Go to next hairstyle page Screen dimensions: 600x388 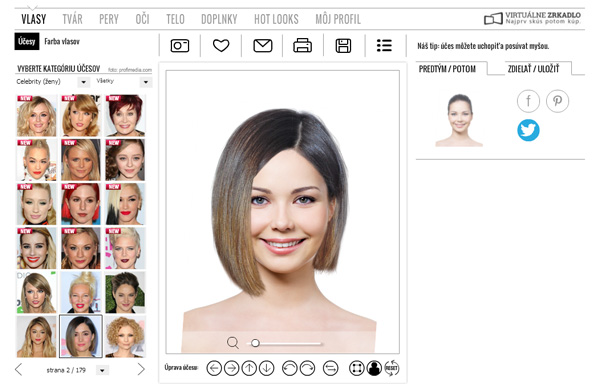click(141, 370)
